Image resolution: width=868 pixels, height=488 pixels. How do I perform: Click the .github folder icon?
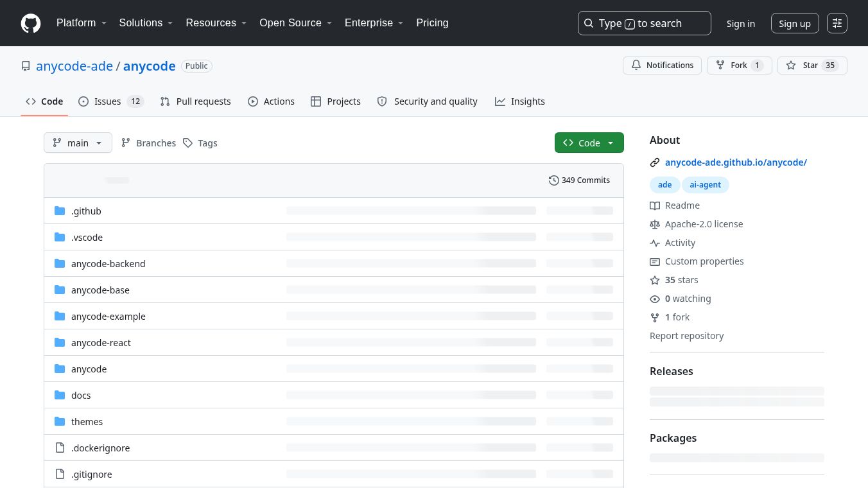tap(60, 211)
